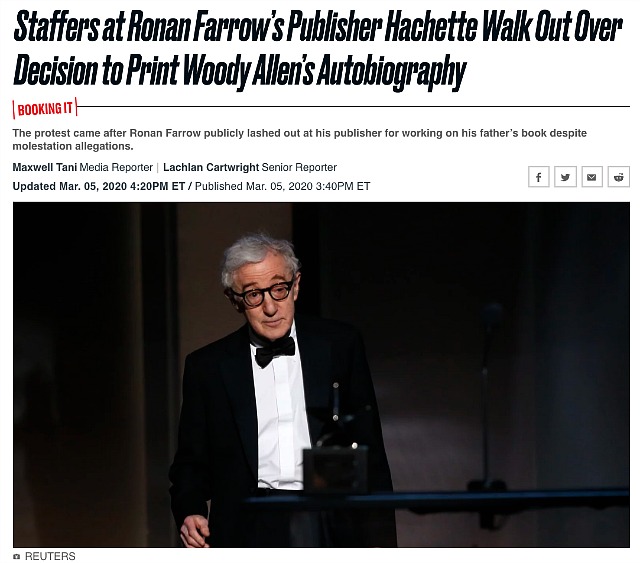Open author Maxwell Tani's profile
This screenshot has width=640, height=563.
pyautogui.click(x=45, y=167)
